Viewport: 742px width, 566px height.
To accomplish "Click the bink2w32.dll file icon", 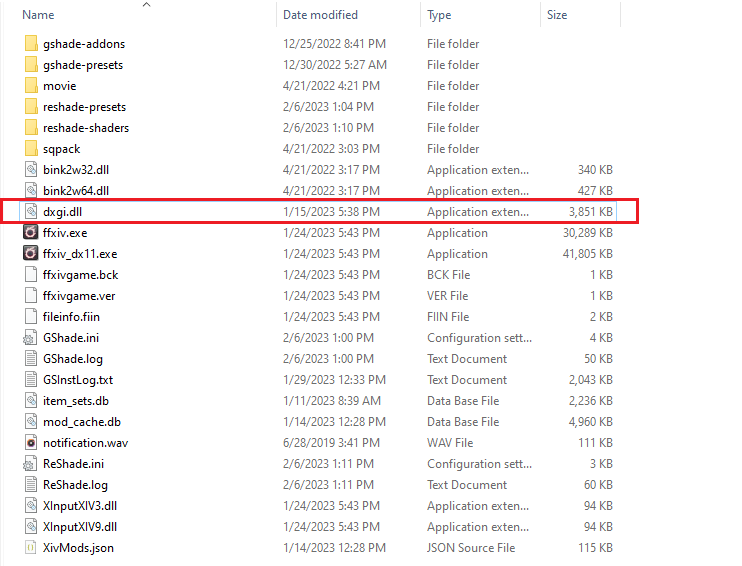I will 31,169.
